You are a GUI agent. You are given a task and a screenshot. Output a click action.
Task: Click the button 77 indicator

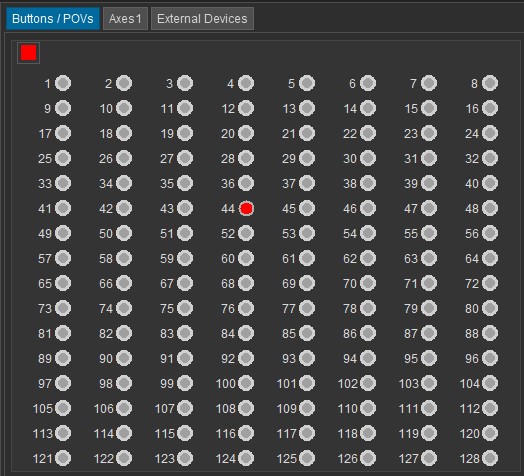(307, 308)
